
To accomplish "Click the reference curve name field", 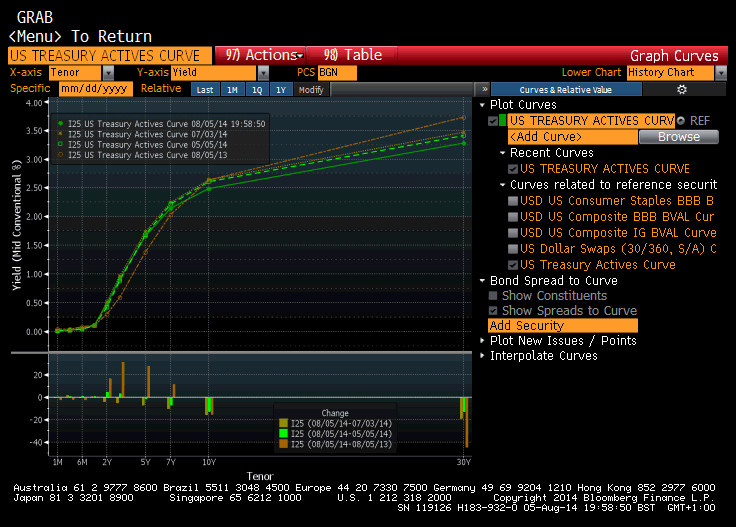I will [x=591, y=121].
